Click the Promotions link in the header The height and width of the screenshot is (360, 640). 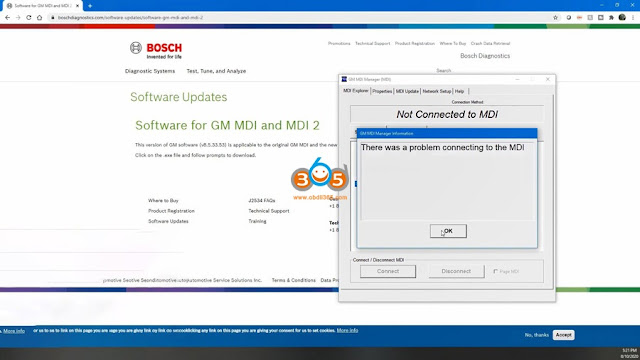(339, 43)
